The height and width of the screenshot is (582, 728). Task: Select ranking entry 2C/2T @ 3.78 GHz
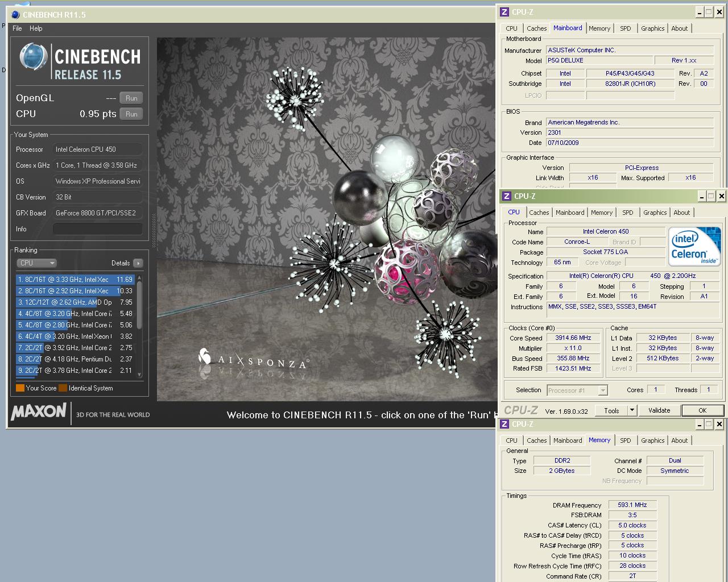coord(75,371)
